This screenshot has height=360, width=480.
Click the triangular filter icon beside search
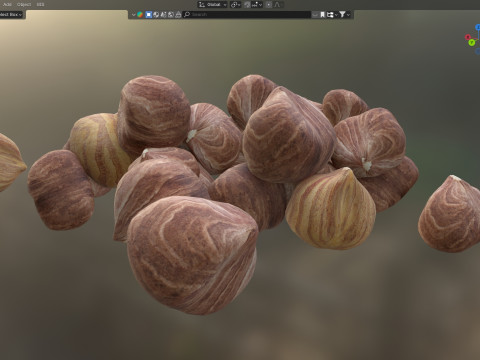[x=178, y=15]
